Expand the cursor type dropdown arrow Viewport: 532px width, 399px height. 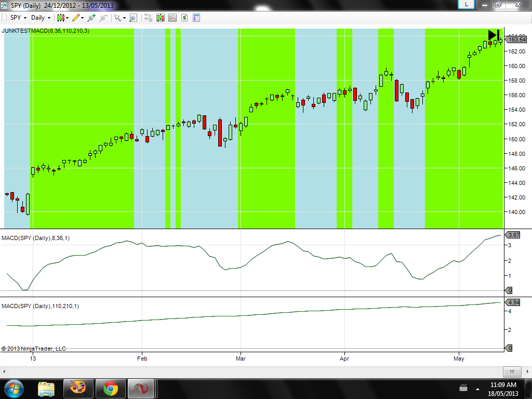(x=125, y=18)
